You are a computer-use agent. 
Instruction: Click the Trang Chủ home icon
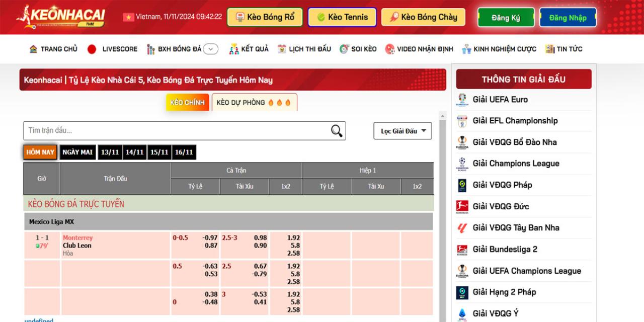coord(33,49)
